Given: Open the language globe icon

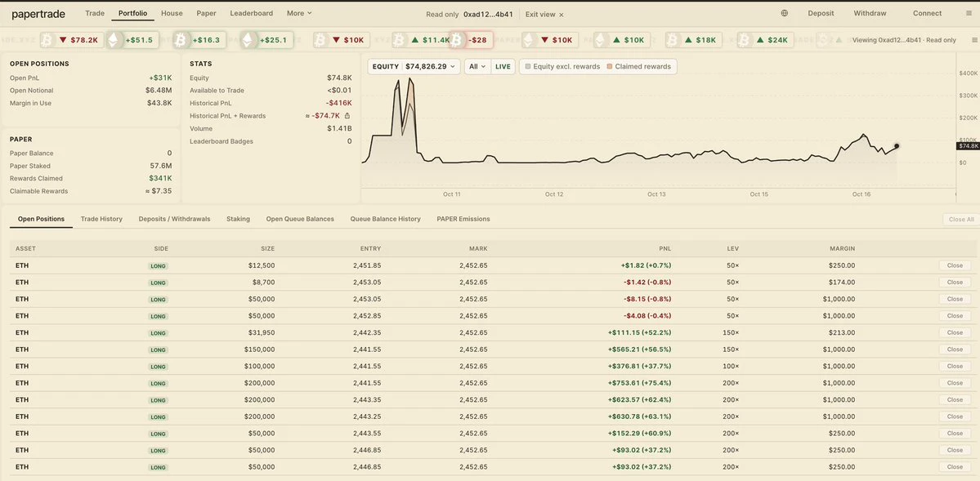Looking at the screenshot, I should [785, 13].
